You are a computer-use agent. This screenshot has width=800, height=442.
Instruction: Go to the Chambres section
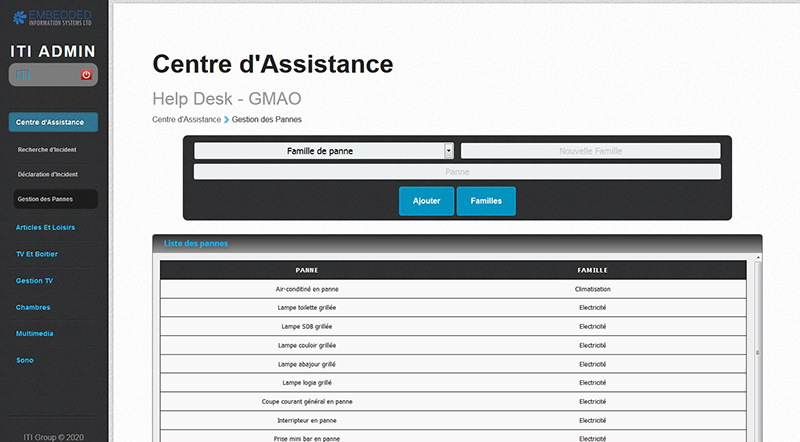(33, 307)
